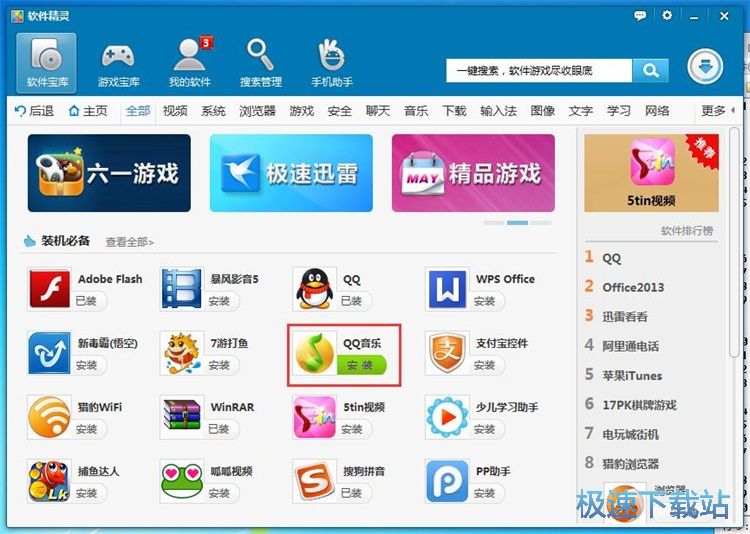Open the settings gear in title bar
The image size is (750, 534).
click(x=667, y=15)
